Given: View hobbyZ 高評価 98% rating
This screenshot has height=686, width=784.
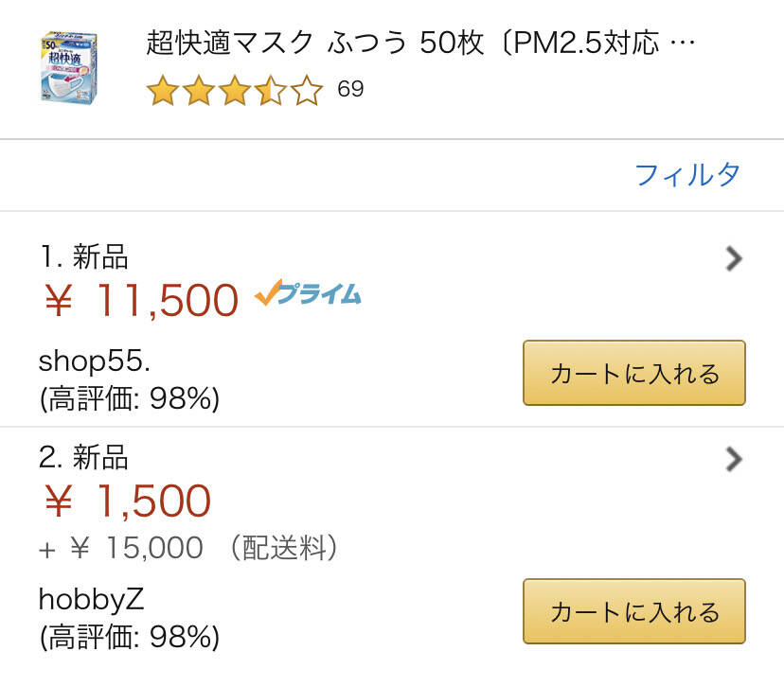Looking at the screenshot, I should pyautogui.click(x=130, y=638).
